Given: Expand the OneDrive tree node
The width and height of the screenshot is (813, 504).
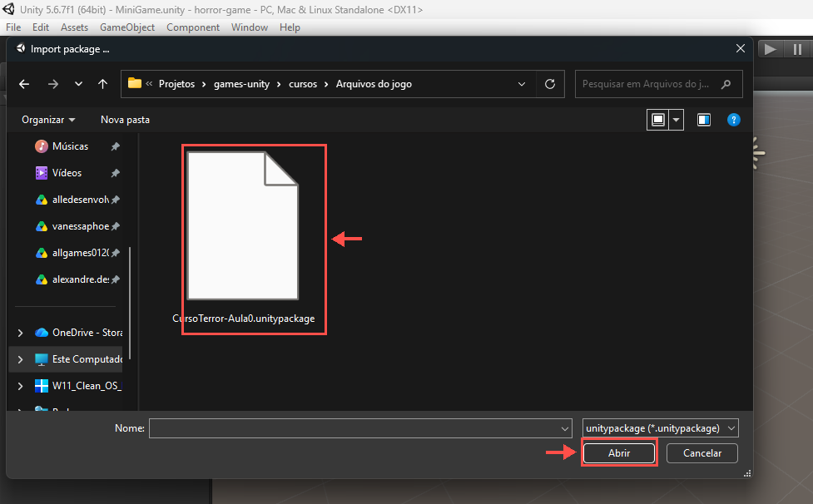Looking at the screenshot, I should click(x=20, y=333).
